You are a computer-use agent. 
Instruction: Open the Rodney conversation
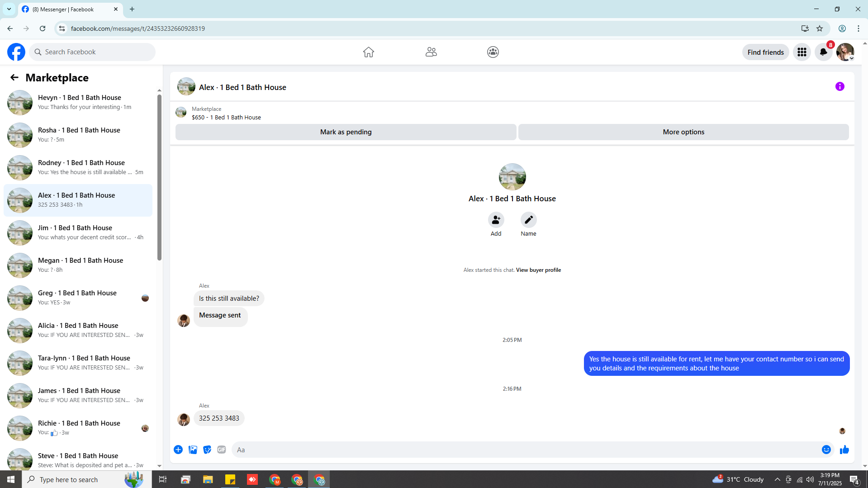(x=78, y=168)
